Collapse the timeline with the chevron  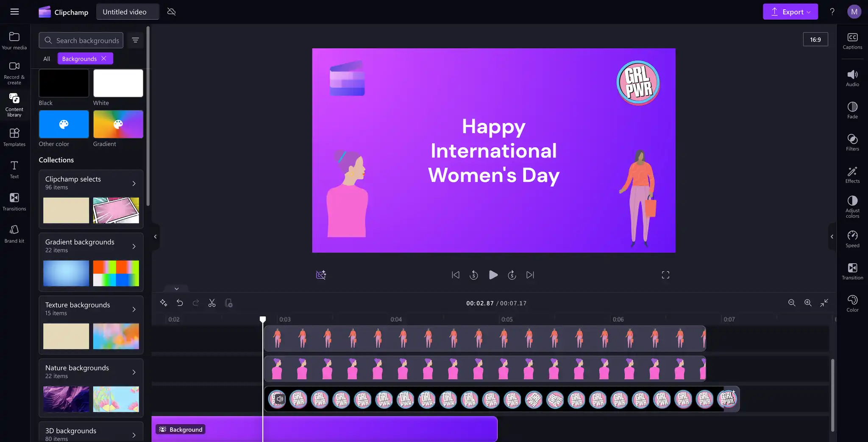177,289
